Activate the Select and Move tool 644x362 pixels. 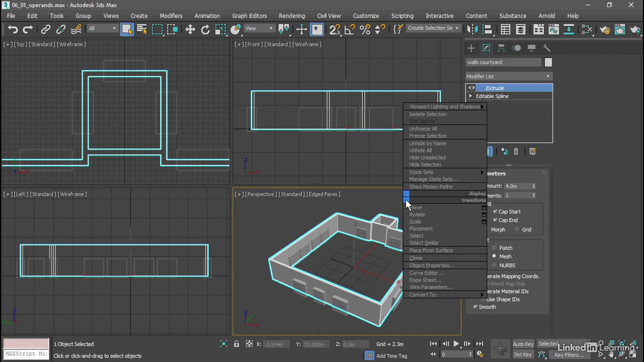190,30
